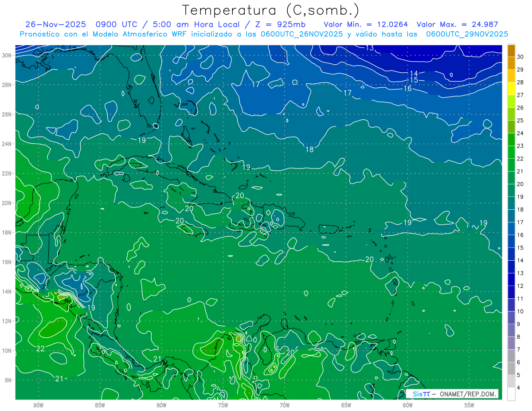Click the '60W' longitude axis label
Screen dimensions: 532x411
[x=408, y=406]
